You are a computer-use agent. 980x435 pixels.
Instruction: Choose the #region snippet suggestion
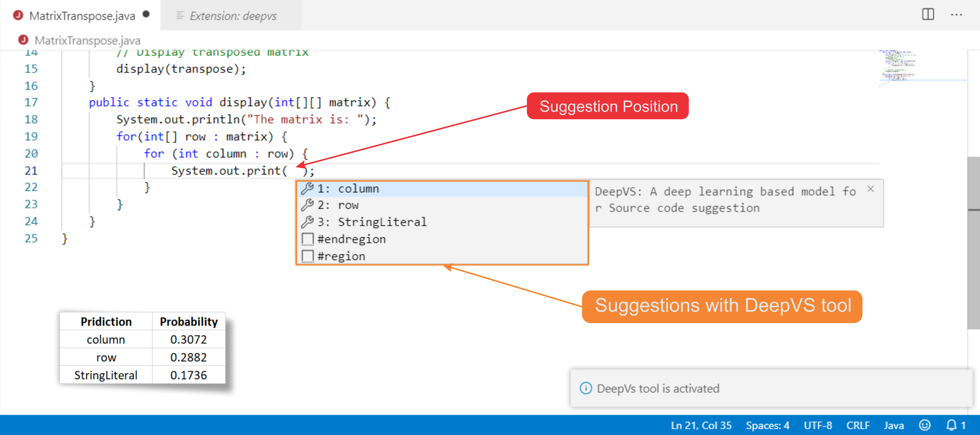(442, 256)
